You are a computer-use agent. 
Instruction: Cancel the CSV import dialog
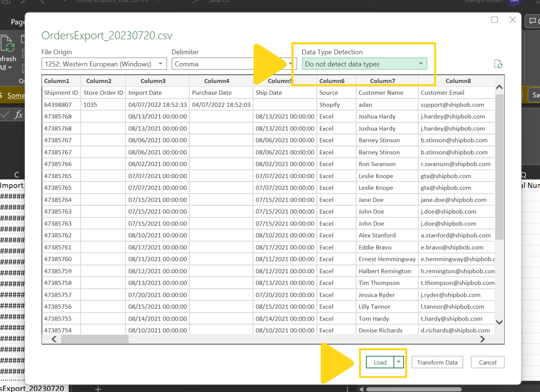pos(488,362)
